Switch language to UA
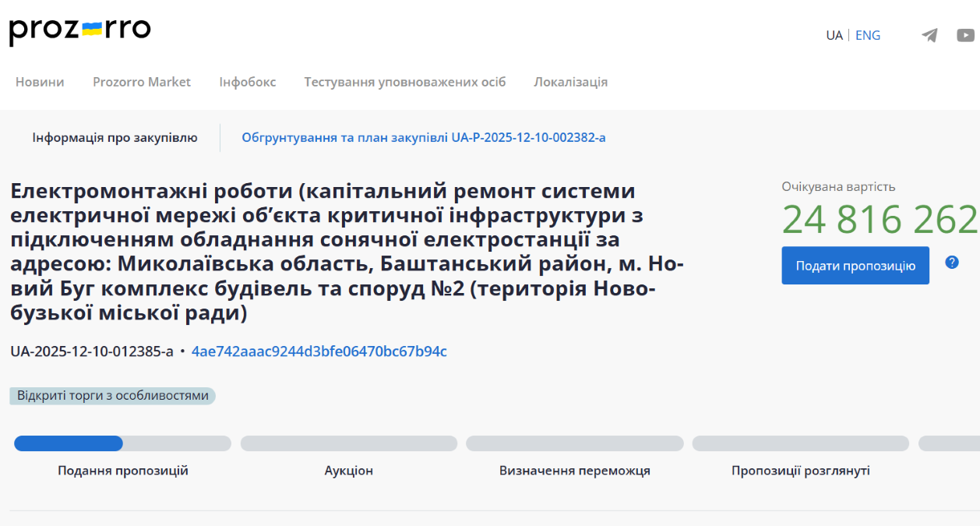The image size is (980, 526). click(834, 35)
